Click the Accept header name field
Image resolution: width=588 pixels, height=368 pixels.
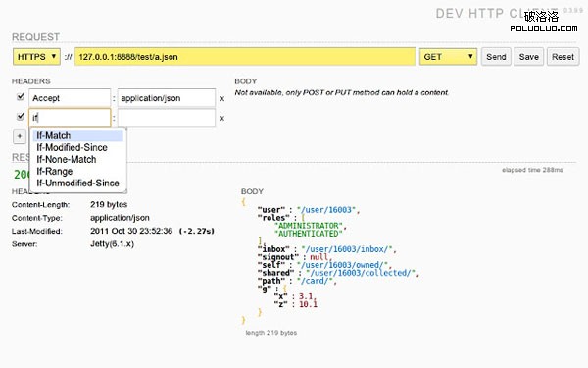coord(70,98)
